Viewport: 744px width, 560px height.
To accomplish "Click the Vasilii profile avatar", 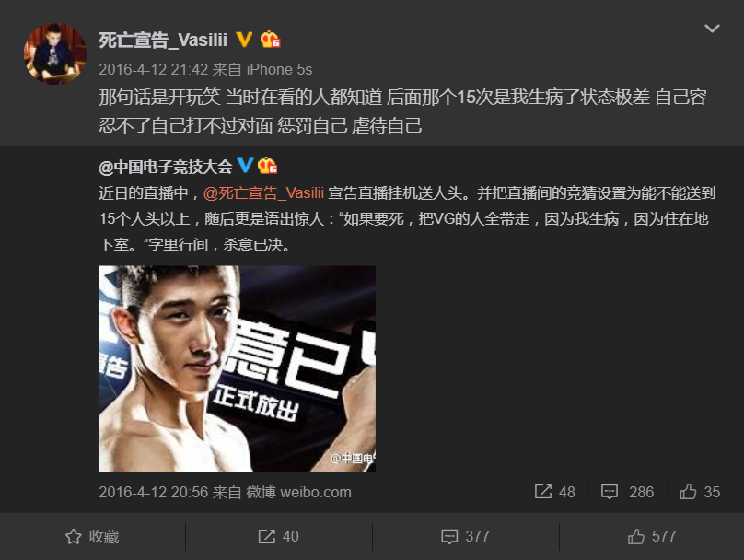I will [55, 54].
